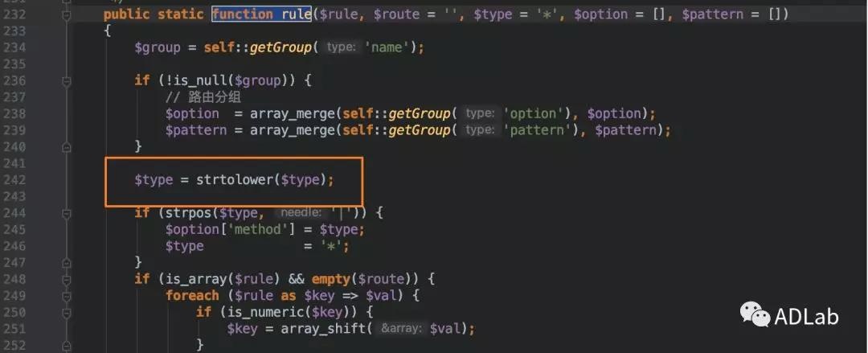The width and height of the screenshot is (868, 353).
Task: Collapse the if (!is_null($group)) block on line 236
Action: [x=67, y=80]
